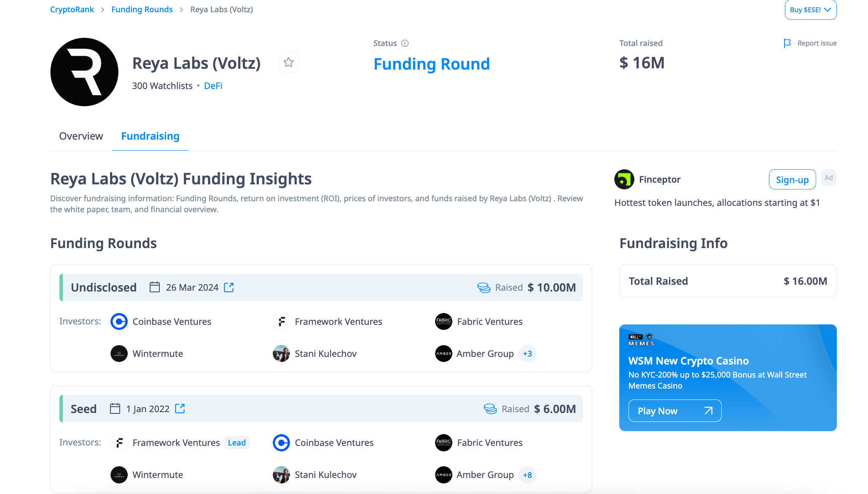
Task: Expand +8 more investors in Seed round
Action: 527,475
